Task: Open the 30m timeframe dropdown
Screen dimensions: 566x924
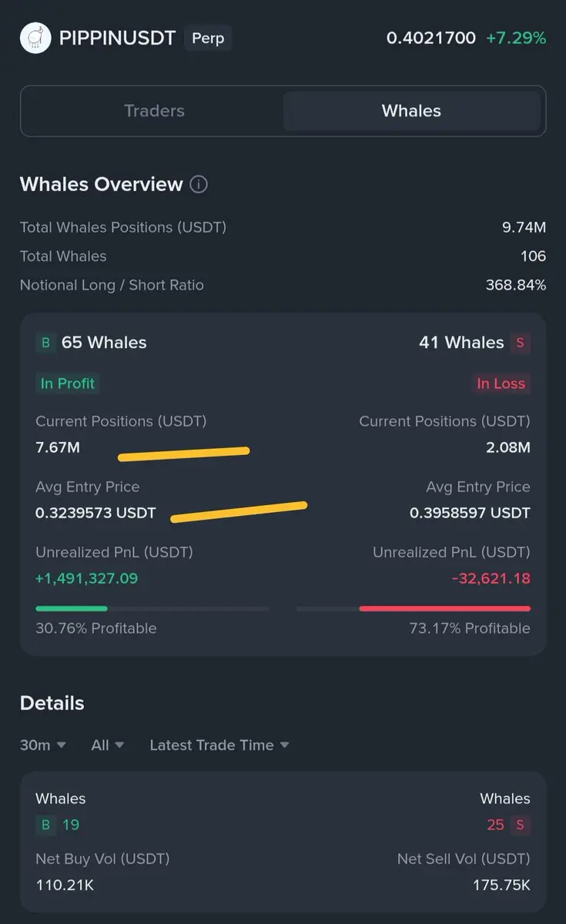Action: pyautogui.click(x=43, y=745)
